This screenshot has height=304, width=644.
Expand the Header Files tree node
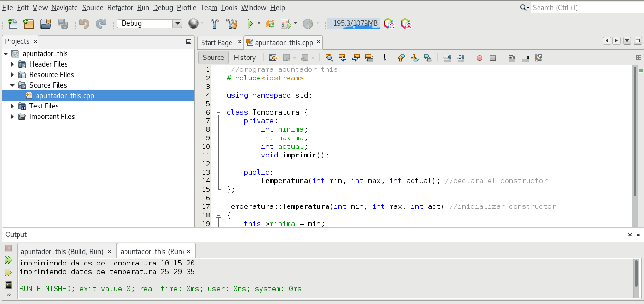[x=13, y=64]
